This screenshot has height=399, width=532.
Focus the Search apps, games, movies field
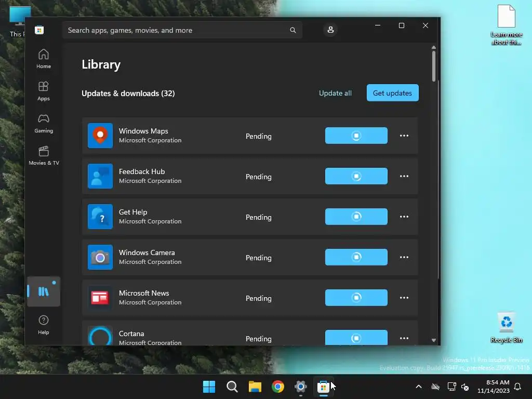[182, 30]
